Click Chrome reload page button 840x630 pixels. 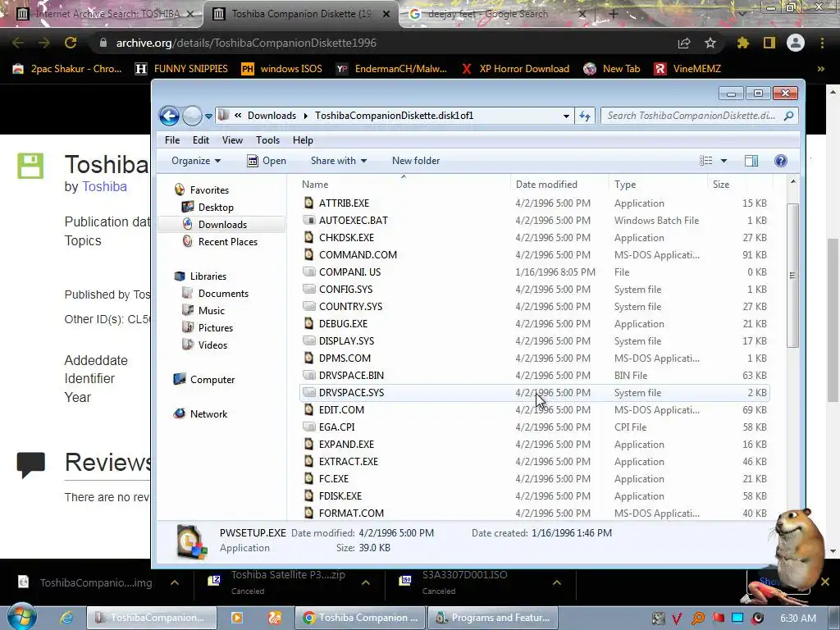coord(71,43)
